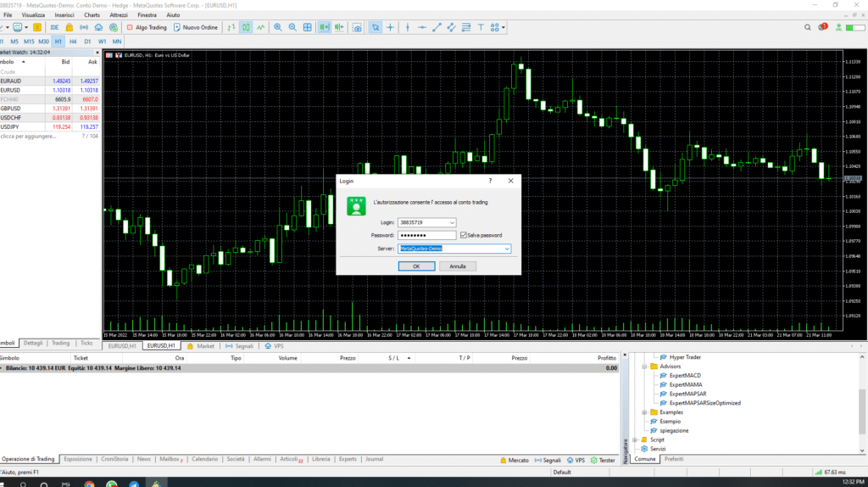The width and height of the screenshot is (868, 487).
Task: Open the Login account dropdown
Action: point(452,222)
